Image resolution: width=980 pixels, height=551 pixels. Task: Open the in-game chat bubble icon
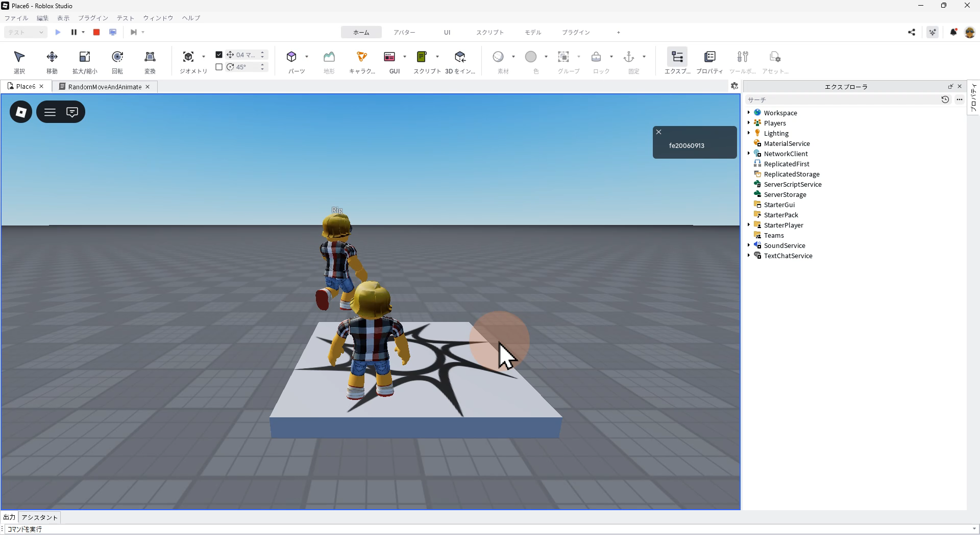click(x=72, y=112)
